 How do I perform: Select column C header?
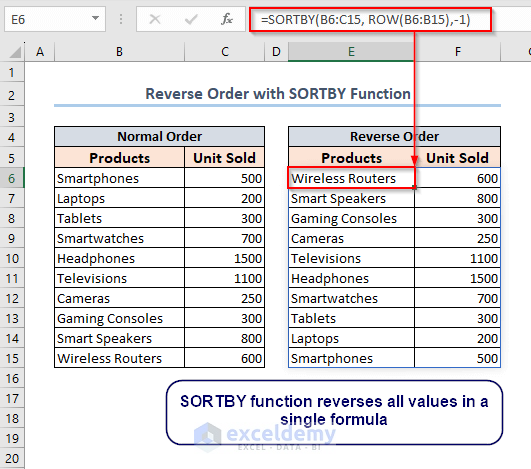point(225,52)
